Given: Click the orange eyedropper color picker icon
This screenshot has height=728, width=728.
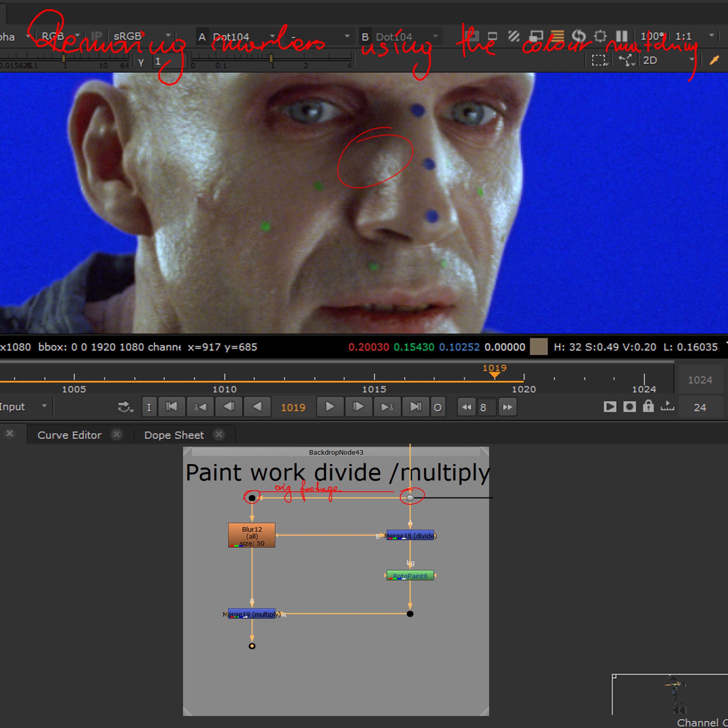Looking at the screenshot, I should [714, 60].
